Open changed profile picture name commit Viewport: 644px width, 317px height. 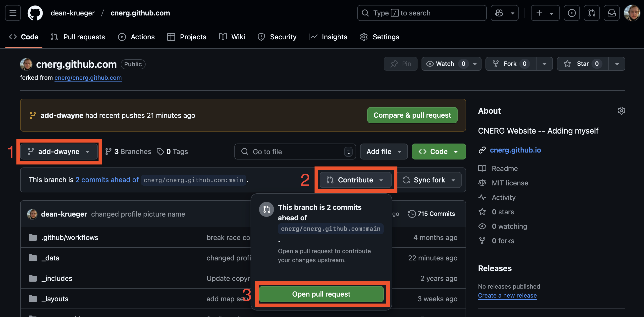[x=138, y=214]
